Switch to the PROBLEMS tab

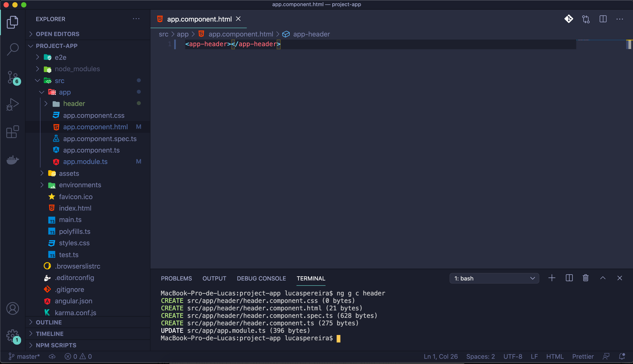[x=176, y=278]
